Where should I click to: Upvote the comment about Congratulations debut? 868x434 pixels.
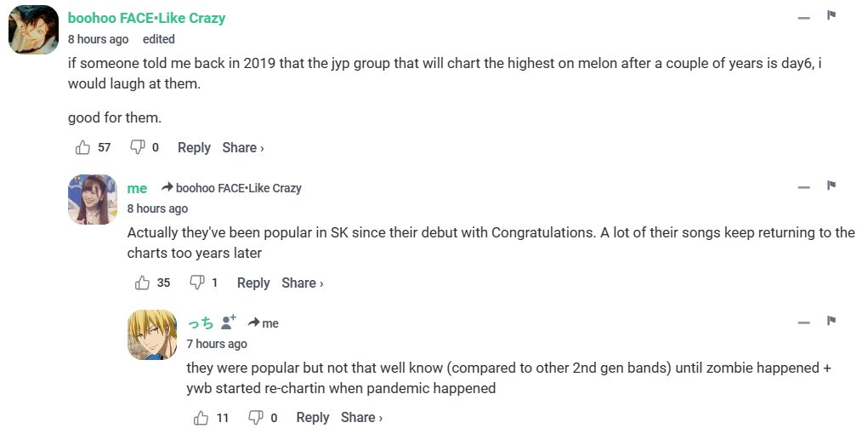(143, 283)
